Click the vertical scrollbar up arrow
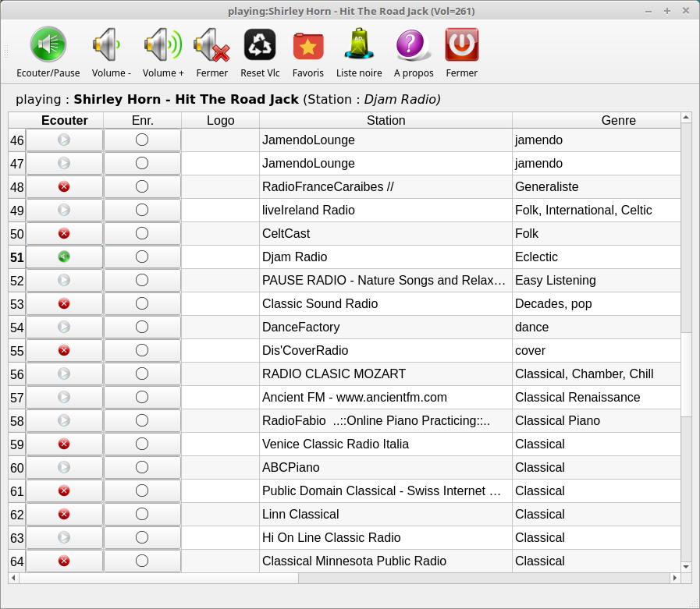This screenshot has width=700, height=609. click(x=686, y=117)
